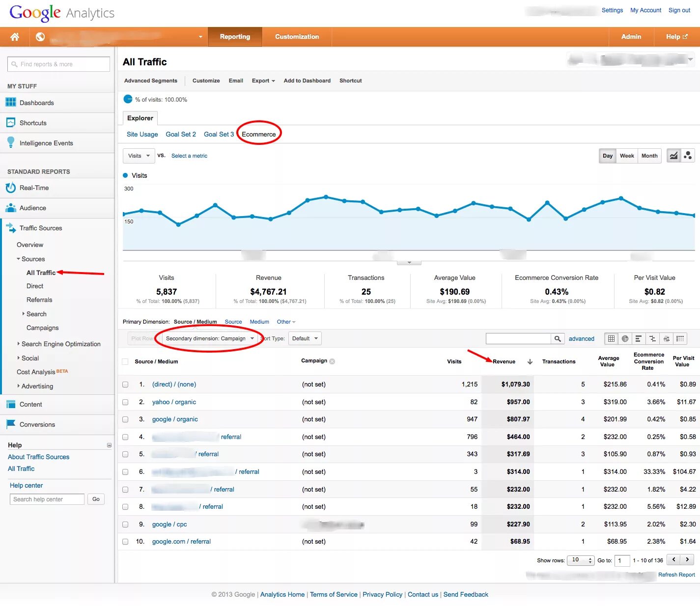Select the pie chart percentage view
This screenshot has width=700, height=606.
coord(625,338)
